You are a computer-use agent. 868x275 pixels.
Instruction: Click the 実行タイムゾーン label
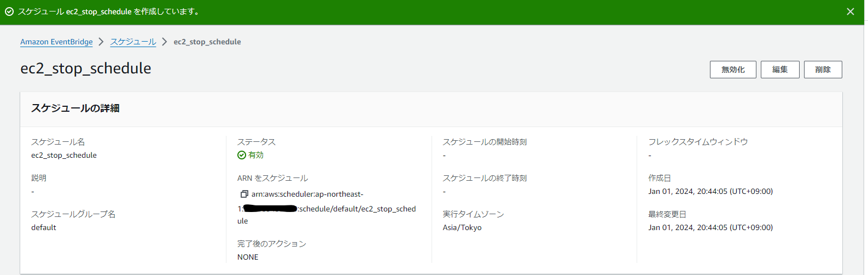point(473,214)
